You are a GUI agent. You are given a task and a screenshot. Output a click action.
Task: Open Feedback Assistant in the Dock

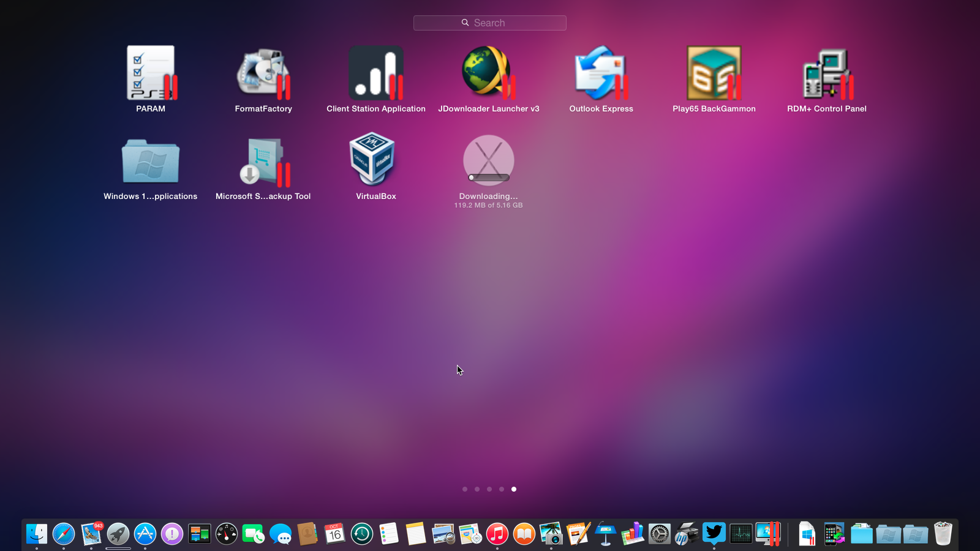[x=172, y=534]
